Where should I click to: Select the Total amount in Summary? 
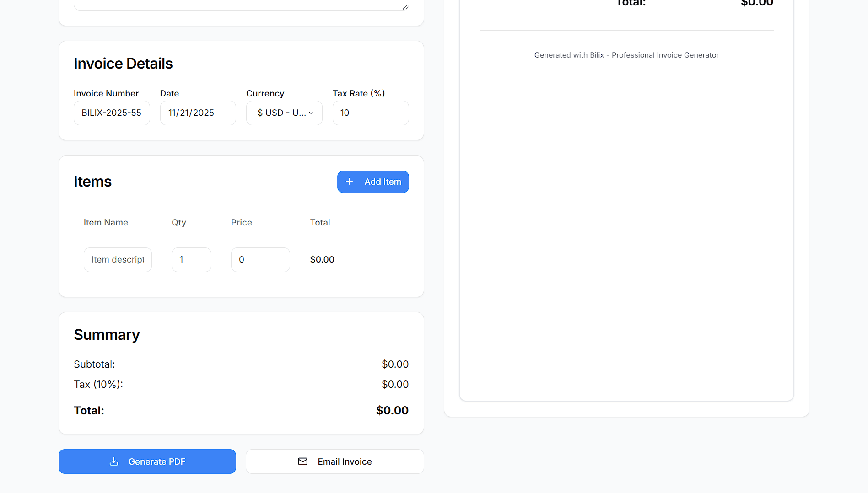[392, 410]
